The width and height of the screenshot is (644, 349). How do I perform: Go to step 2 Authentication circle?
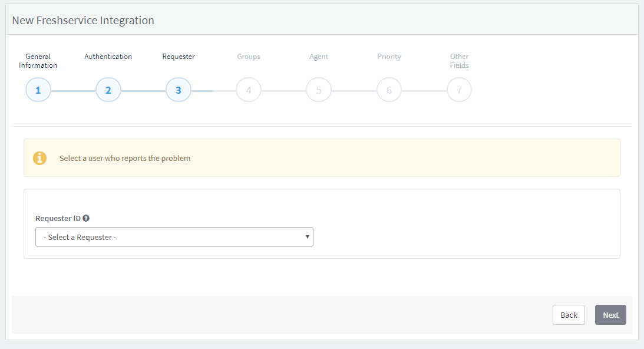point(108,90)
